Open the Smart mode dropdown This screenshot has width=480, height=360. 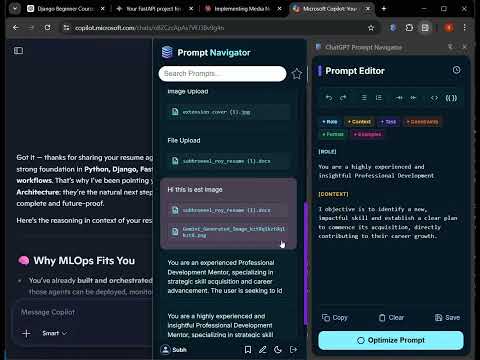(54, 333)
